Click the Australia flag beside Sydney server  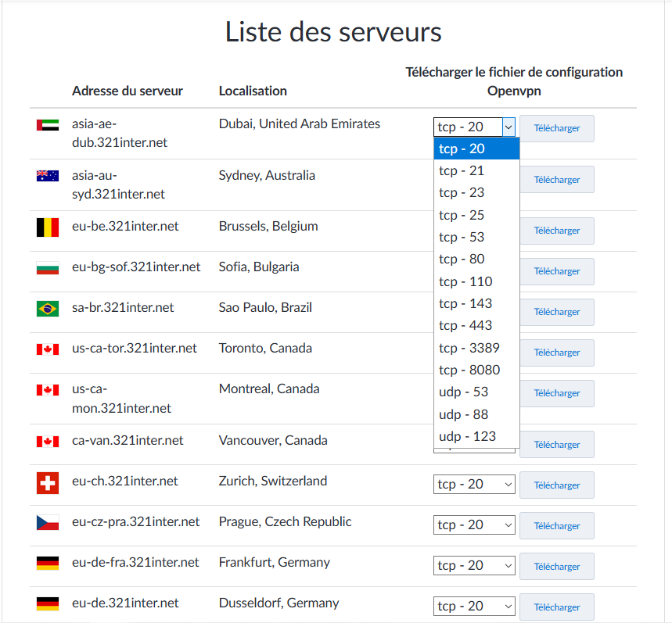[47, 175]
